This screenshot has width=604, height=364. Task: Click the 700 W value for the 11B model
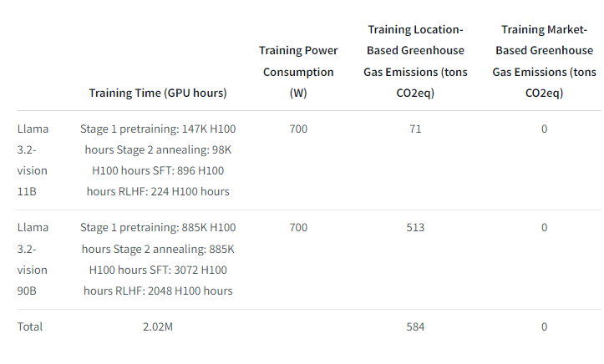[298, 129]
